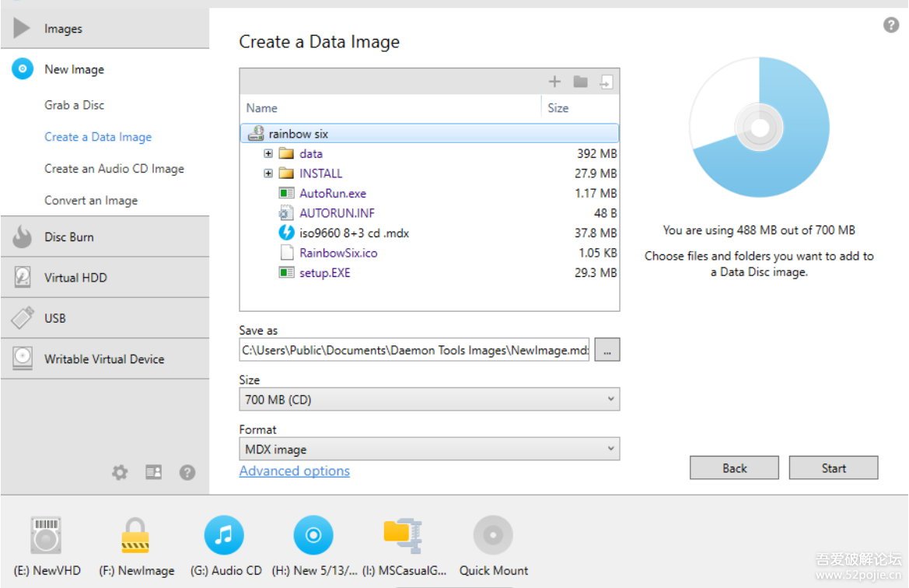Click the Disc Burn flame icon
This screenshot has height=588, width=909.
[x=22, y=236]
